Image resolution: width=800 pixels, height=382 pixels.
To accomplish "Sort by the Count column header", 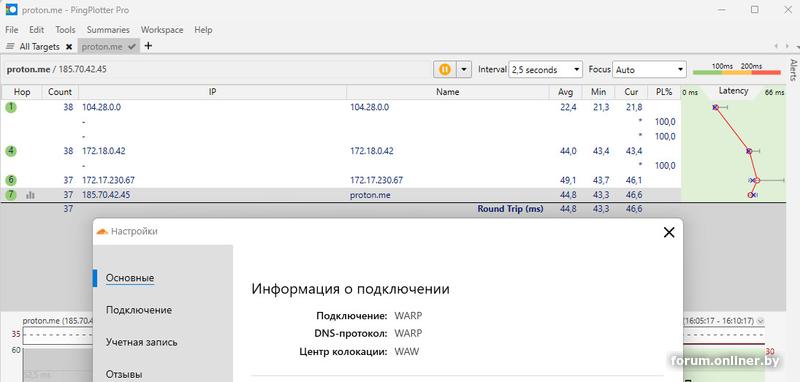I will click(x=60, y=92).
